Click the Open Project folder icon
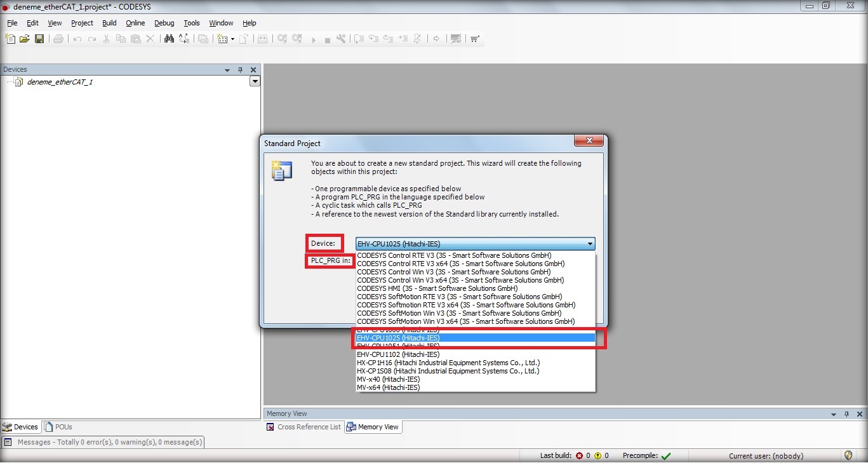The image size is (868, 463). tap(24, 39)
